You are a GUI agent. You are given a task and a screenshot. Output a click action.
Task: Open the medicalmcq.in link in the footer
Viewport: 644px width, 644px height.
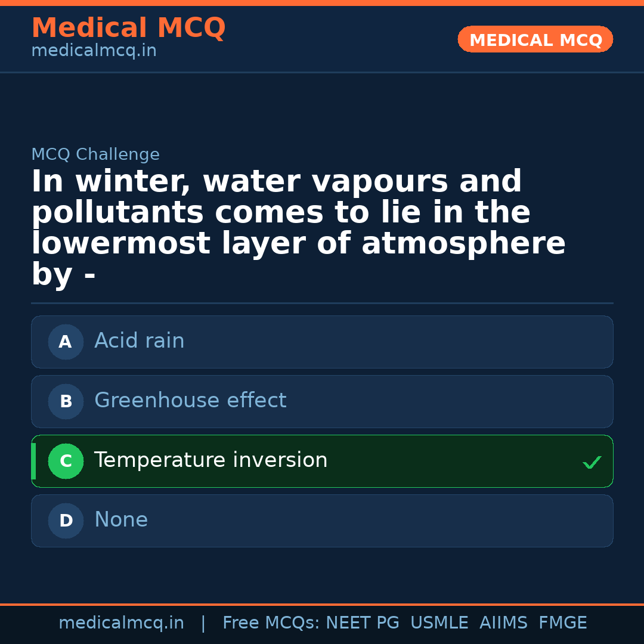(121, 623)
